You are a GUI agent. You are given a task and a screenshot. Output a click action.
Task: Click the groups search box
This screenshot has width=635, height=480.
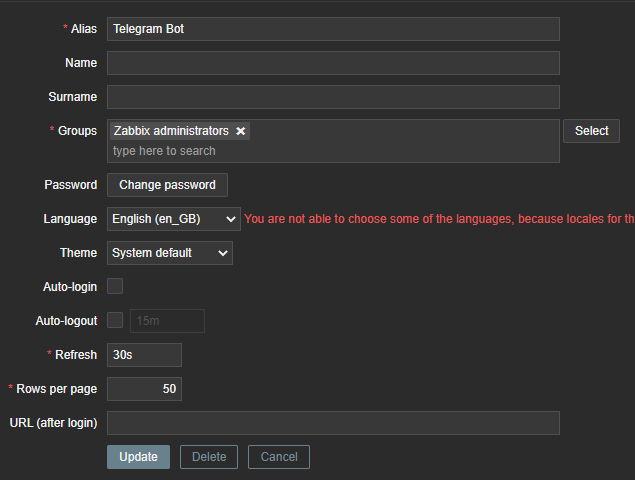(x=333, y=151)
